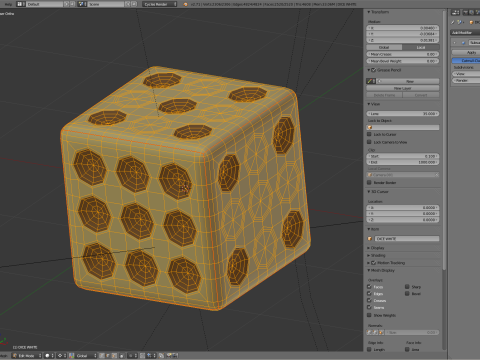Select vertex select mode icon
Viewport: 480px width, 360px height.
[x=102, y=356]
